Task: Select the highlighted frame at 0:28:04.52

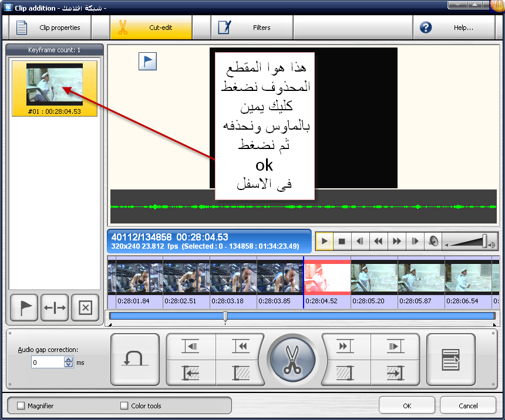Action: (328, 283)
